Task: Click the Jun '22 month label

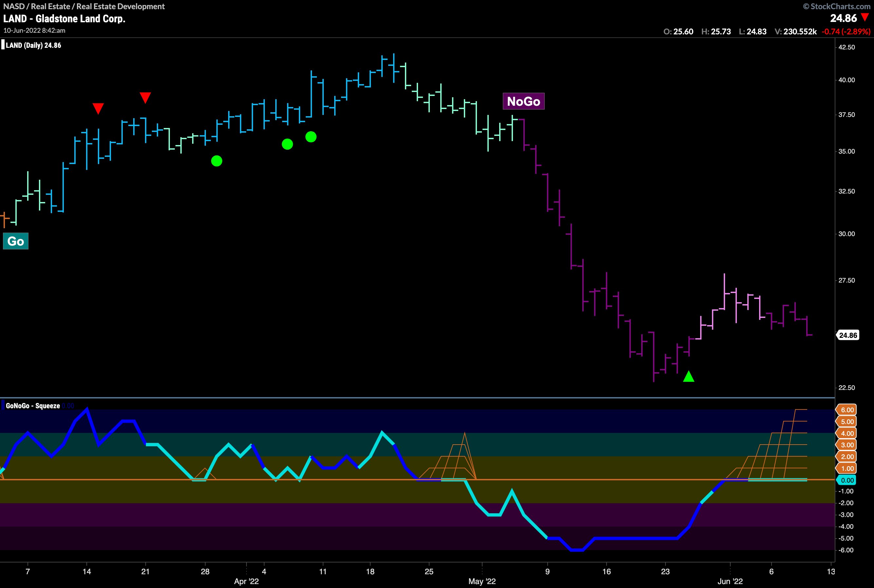Action: (730, 581)
